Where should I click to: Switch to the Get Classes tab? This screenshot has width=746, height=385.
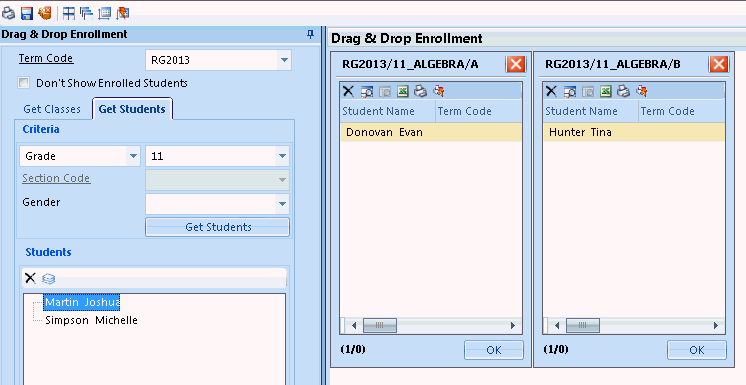pyautogui.click(x=52, y=109)
